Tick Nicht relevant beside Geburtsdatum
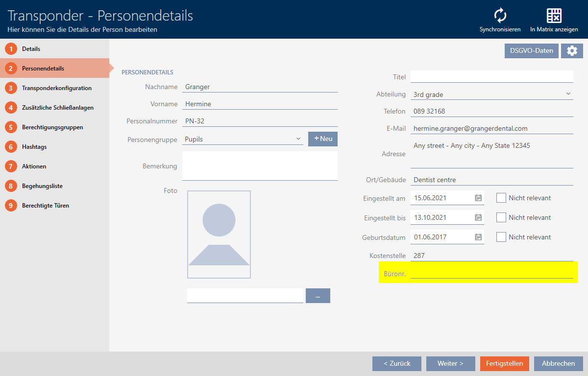The height and width of the screenshot is (376, 588). 501,237
